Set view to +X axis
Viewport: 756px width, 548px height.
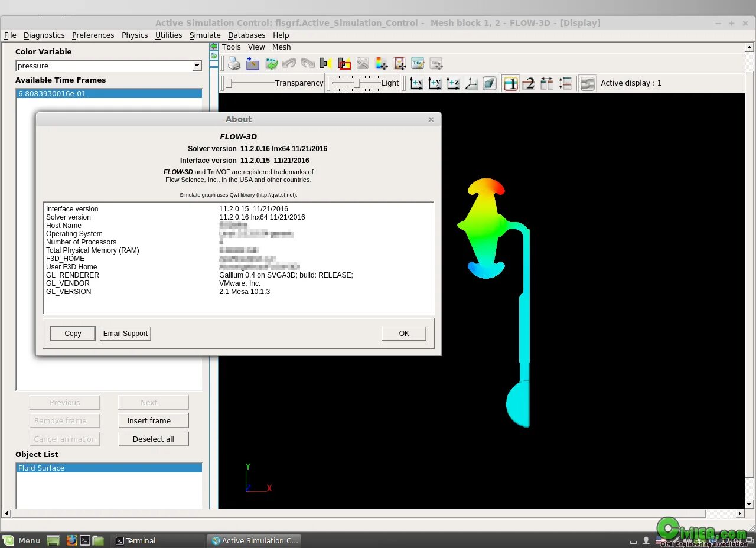coord(416,83)
